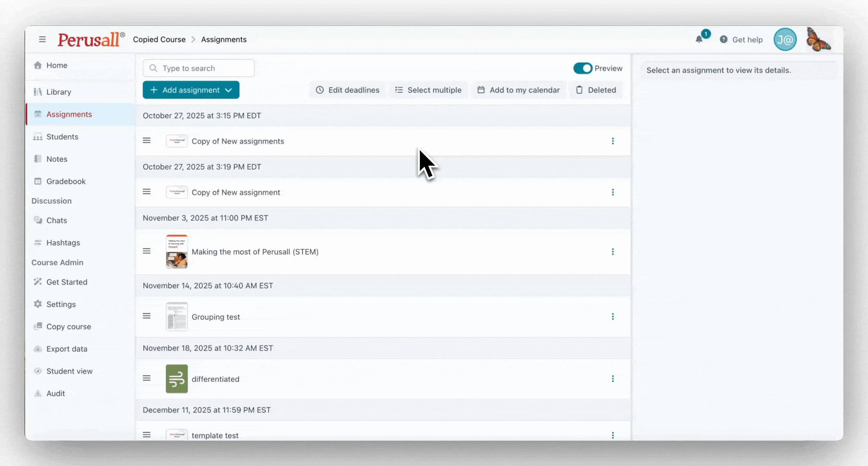Open Deleted assignments
The width and height of the screenshot is (868, 466).
click(x=596, y=90)
